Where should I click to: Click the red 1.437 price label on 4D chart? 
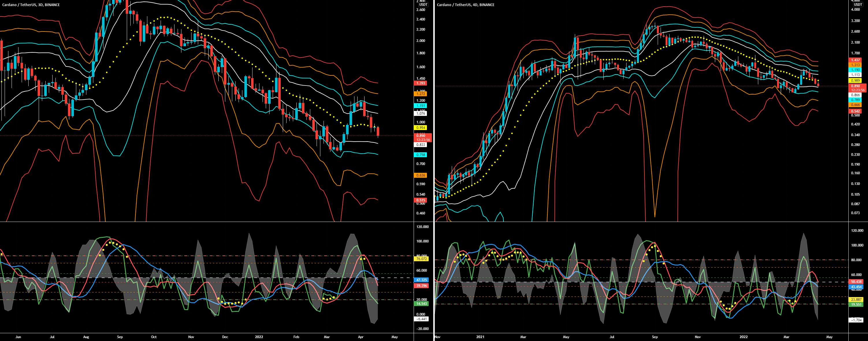[856, 60]
